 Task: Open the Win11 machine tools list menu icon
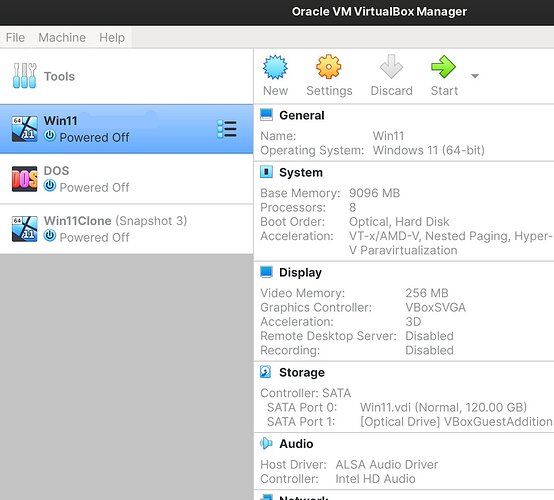tap(227, 129)
